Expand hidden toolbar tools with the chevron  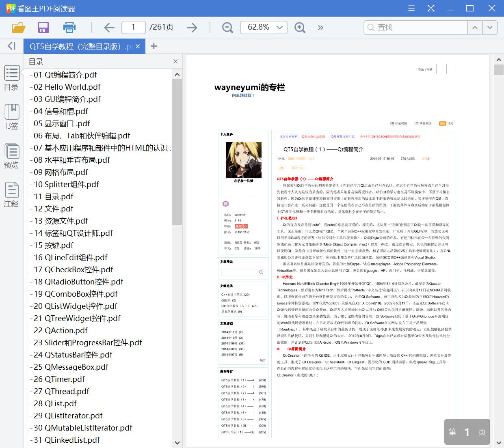click(320, 28)
